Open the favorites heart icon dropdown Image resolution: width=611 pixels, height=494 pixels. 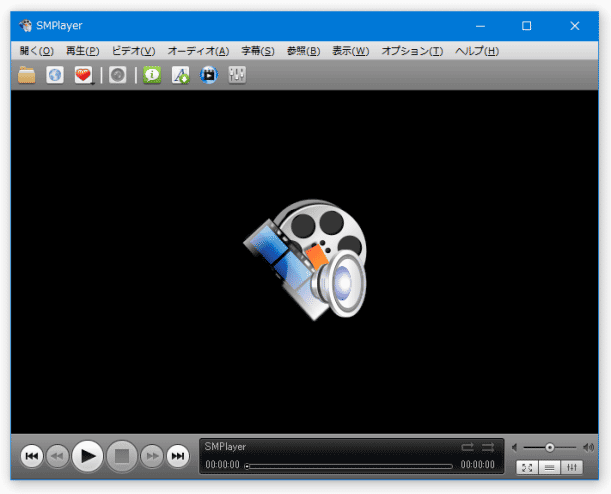[x=84, y=75]
